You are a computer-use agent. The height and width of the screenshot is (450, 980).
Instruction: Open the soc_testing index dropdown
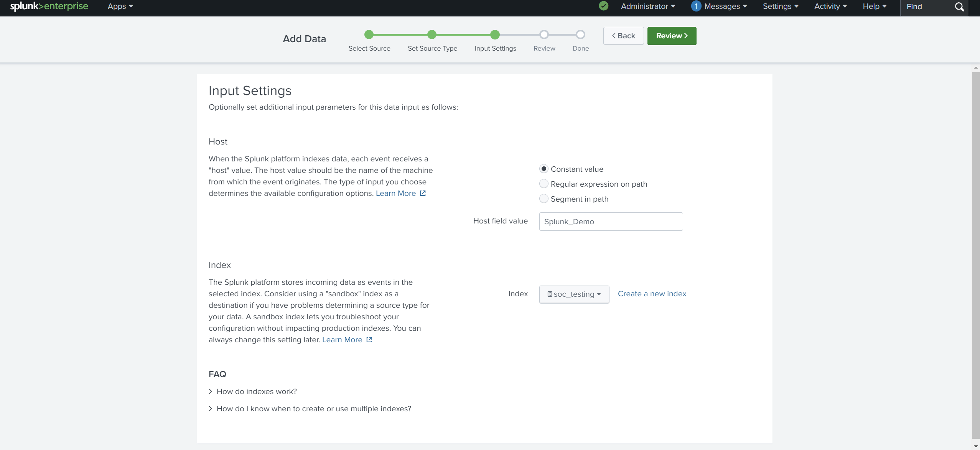(574, 294)
